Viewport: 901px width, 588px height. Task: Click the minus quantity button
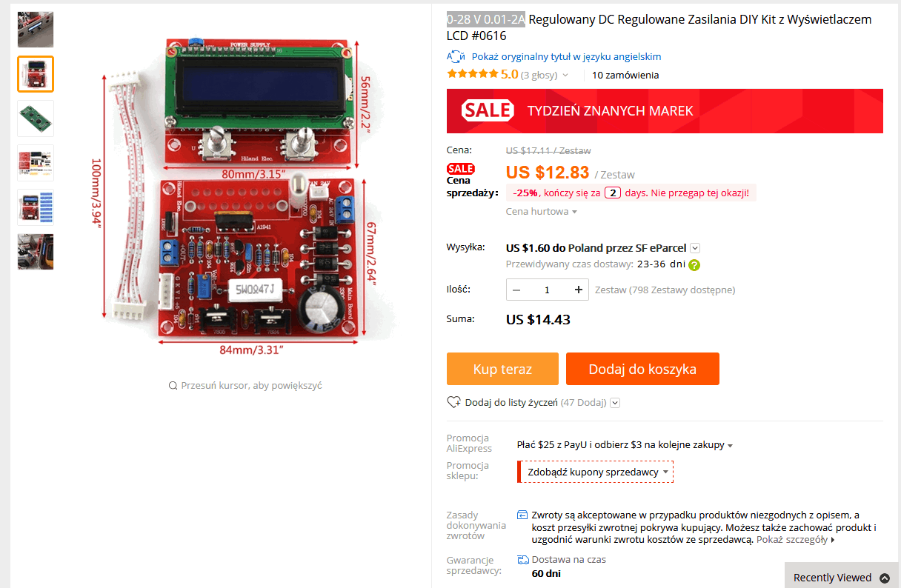[516, 290]
